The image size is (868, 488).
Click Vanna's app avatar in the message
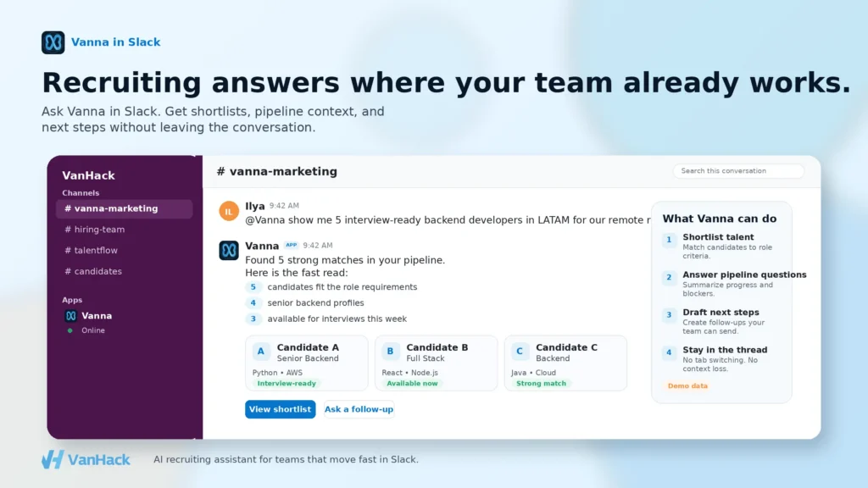point(229,251)
